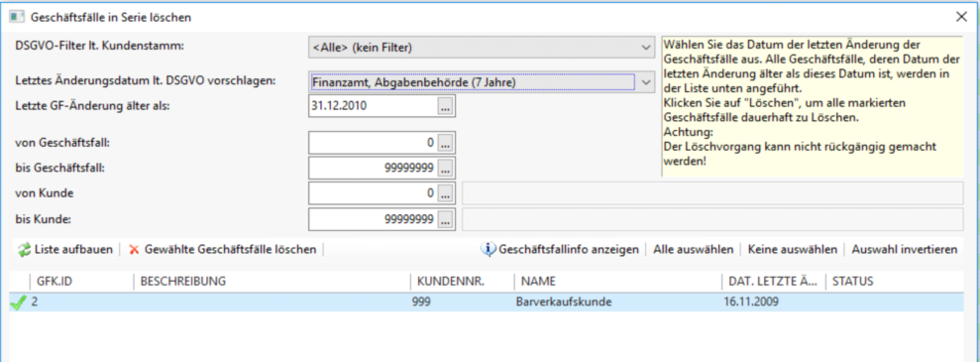Image resolution: width=980 pixels, height=362 pixels.
Task: Sort by the BESCHREIBUNG column header
Action: pyautogui.click(x=272, y=282)
